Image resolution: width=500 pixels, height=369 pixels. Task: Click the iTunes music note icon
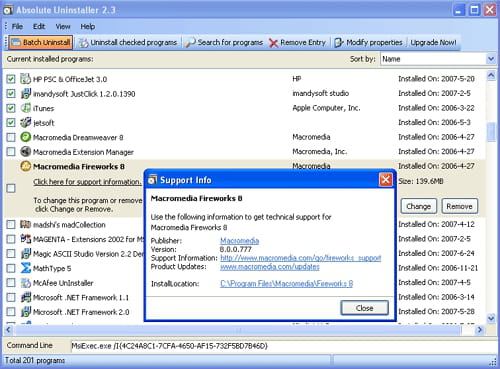click(x=25, y=108)
